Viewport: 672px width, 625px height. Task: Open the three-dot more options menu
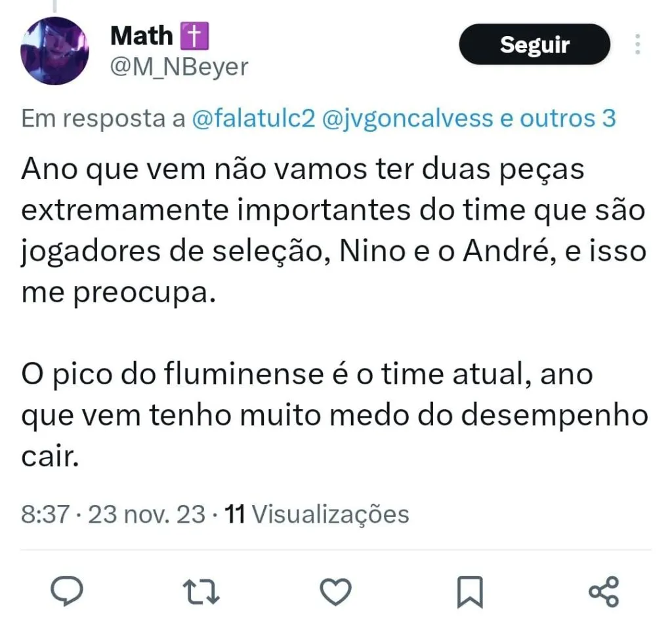click(637, 45)
